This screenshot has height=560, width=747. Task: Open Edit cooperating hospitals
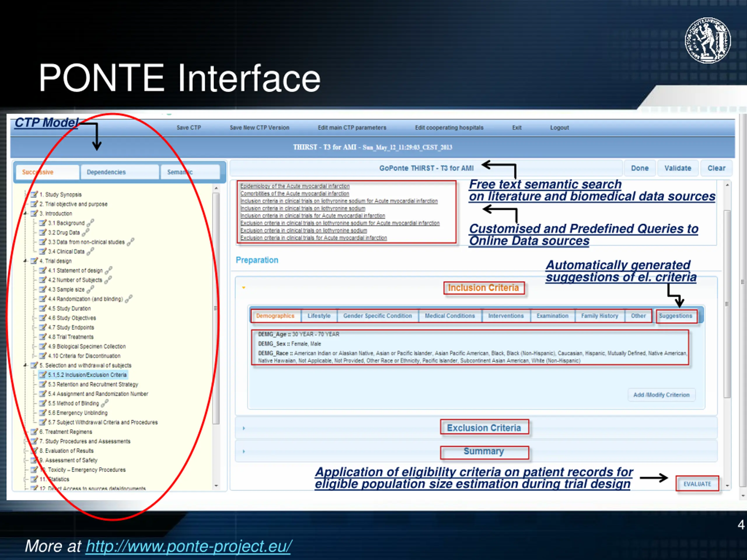tap(449, 127)
